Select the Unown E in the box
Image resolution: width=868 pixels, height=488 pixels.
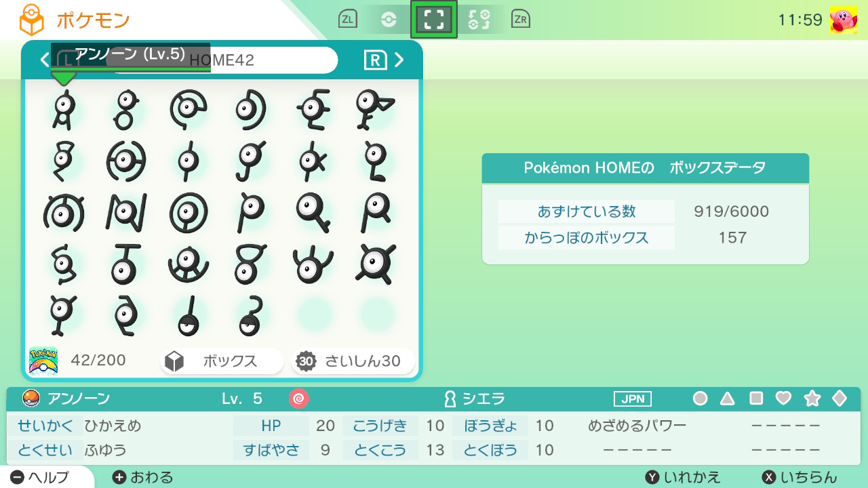pyautogui.click(x=313, y=110)
